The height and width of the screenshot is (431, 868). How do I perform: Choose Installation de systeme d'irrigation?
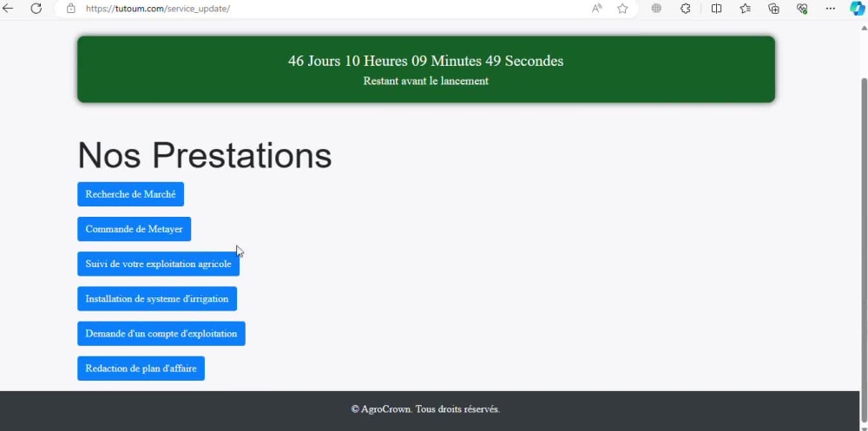(x=157, y=299)
